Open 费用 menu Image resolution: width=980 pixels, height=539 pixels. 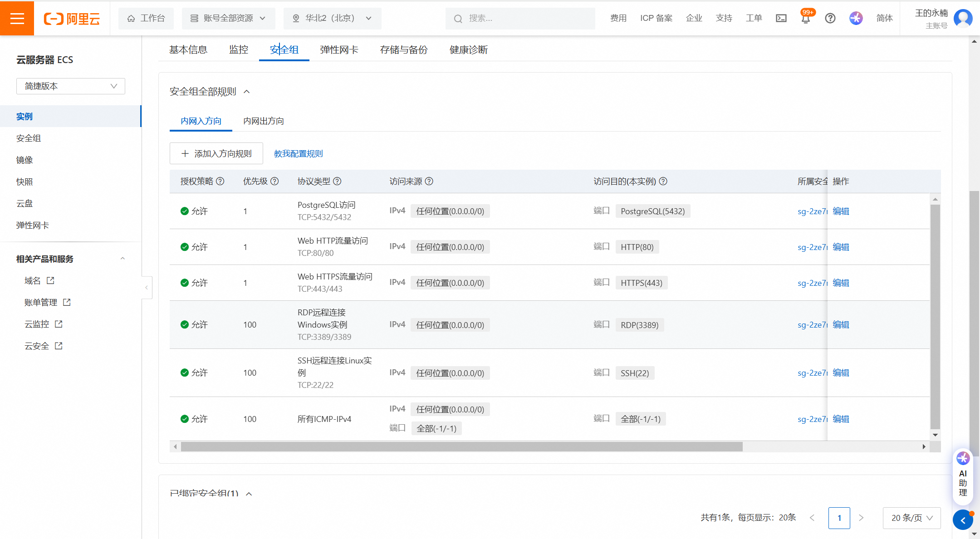[618, 18]
